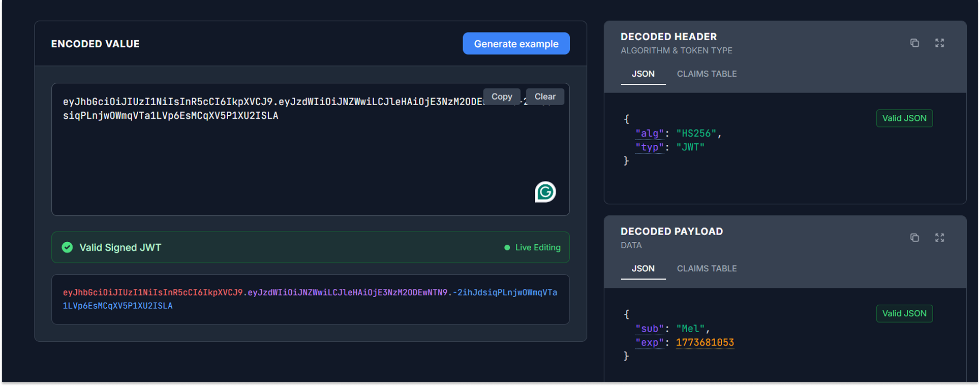Click the Valid JSON badge in payload
This screenshot has height=386, width=980.
904,313
